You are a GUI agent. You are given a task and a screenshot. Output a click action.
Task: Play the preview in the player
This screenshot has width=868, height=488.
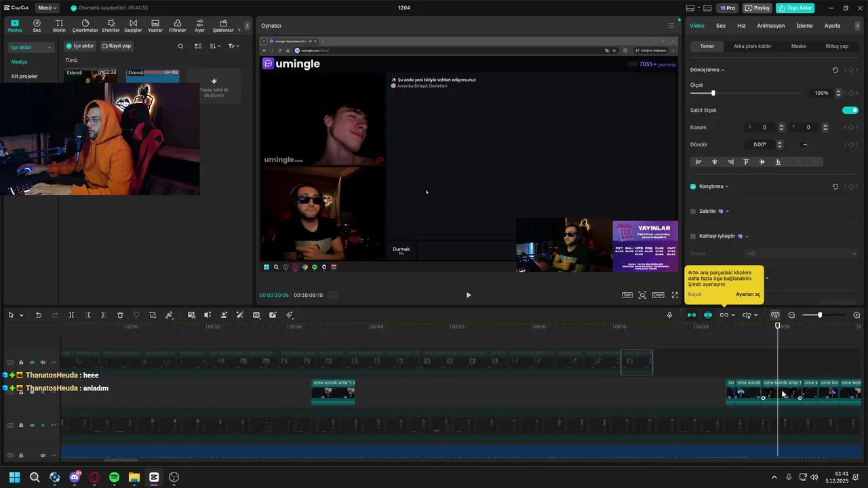click(x=469, y=295)
